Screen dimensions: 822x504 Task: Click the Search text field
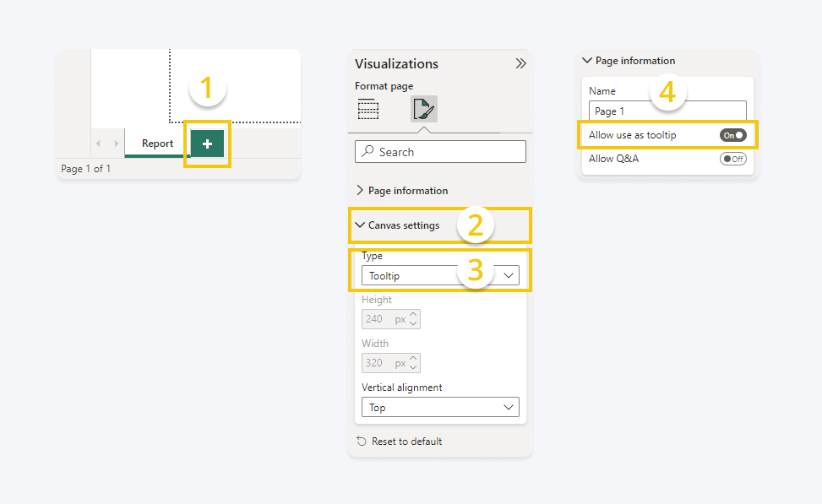448,152
